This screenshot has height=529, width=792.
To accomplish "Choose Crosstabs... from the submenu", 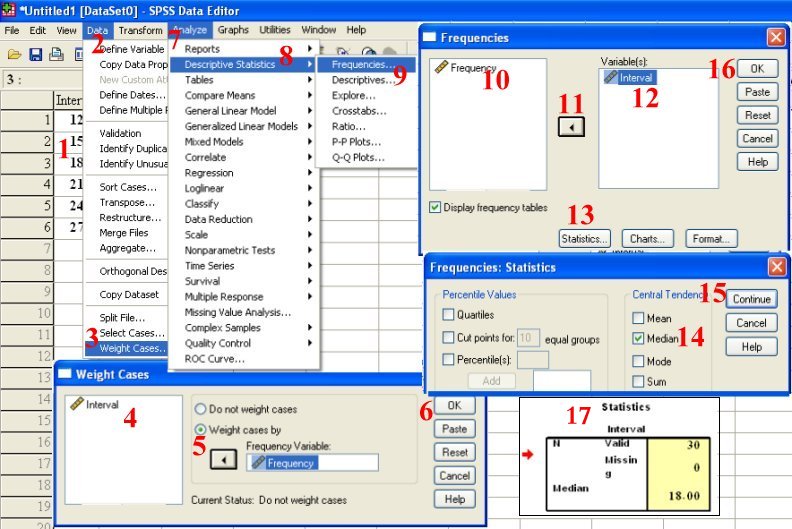I will point(359,111).
